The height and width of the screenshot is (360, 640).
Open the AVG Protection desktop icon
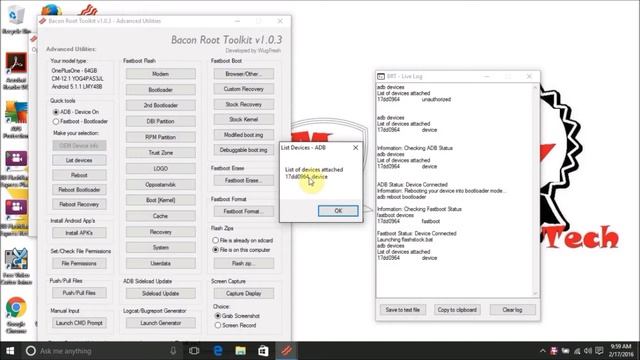(x=16, y=119)
